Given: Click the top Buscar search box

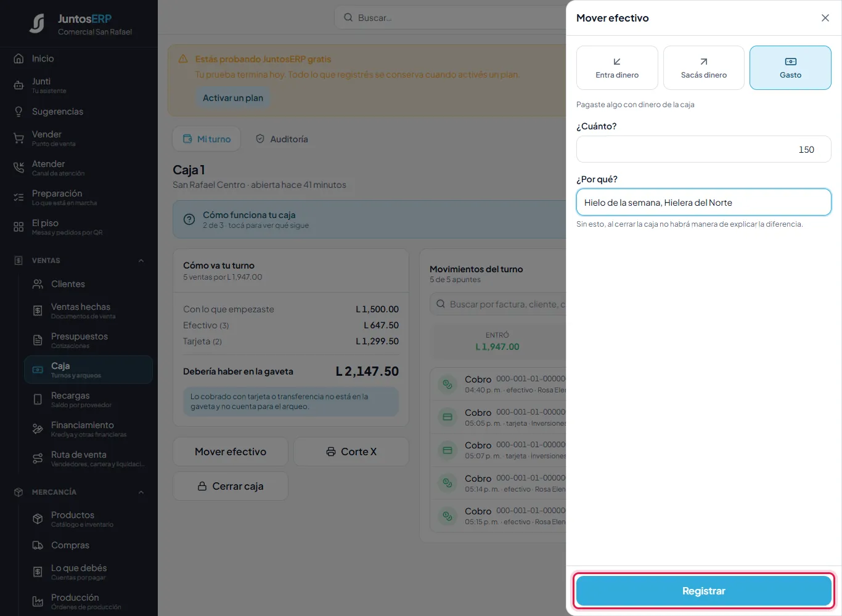Looking at the screenshot, I should (x=451, y=18).
